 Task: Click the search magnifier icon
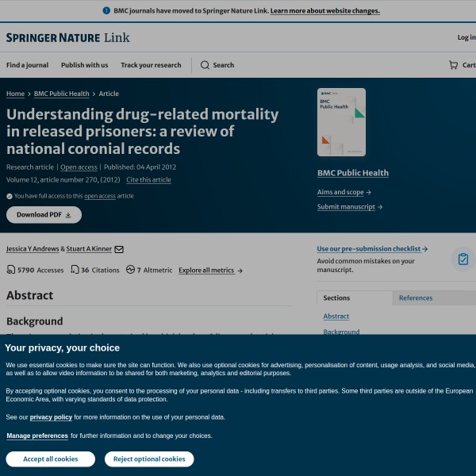click(x=205, y=65)
